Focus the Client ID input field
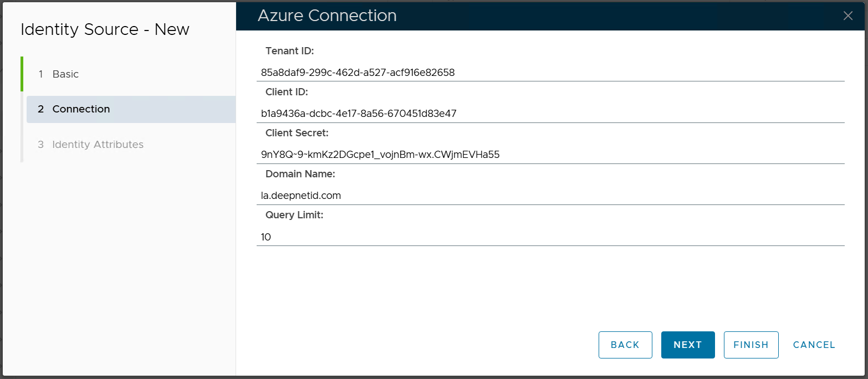The width and height of the screenshot is (868, 379). click(550, 114)
